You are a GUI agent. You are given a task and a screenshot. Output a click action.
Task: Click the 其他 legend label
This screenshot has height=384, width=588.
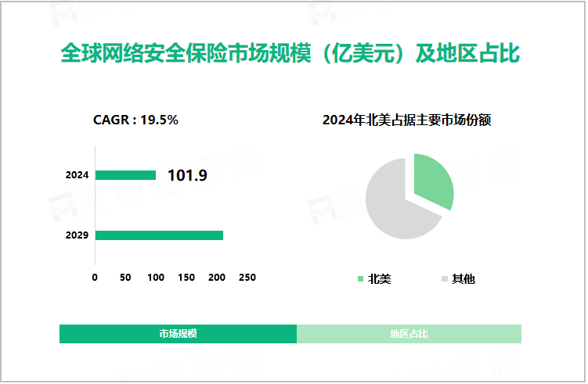[464, 278]
